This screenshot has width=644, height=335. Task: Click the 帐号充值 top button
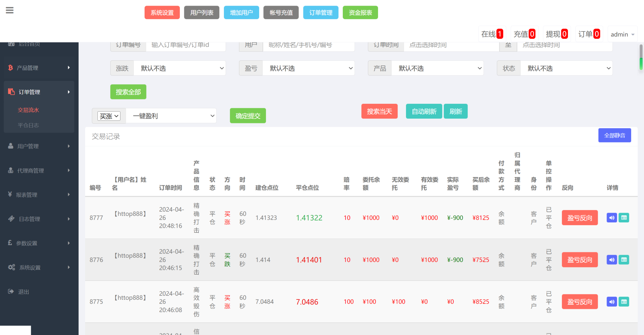(281, 13)
